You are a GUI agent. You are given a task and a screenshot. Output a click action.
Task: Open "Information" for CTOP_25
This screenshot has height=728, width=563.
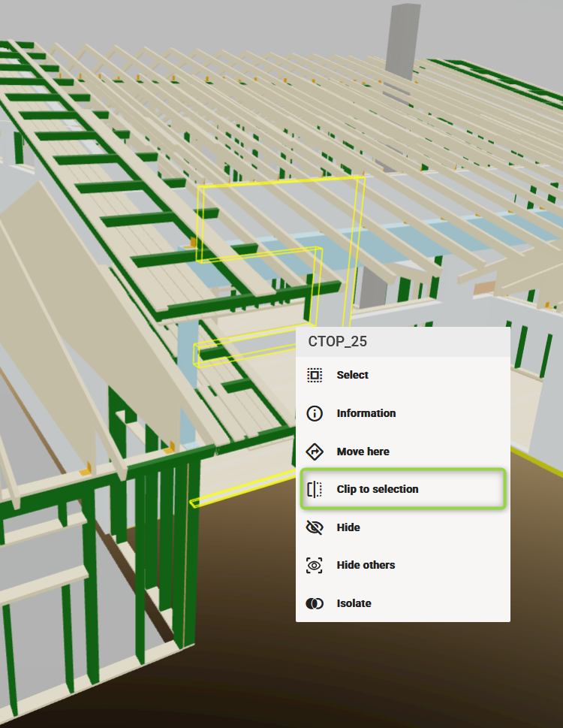(366, 413)
